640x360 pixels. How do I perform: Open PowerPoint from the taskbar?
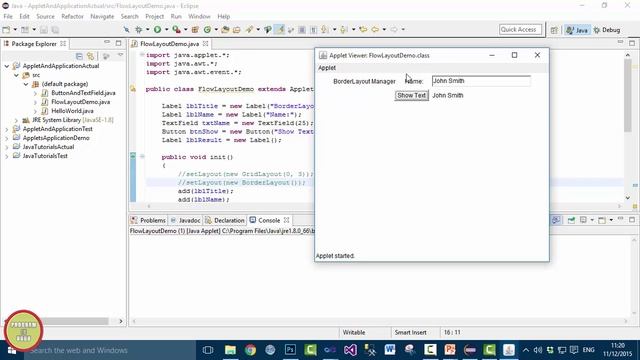click(x=450, y=350)
